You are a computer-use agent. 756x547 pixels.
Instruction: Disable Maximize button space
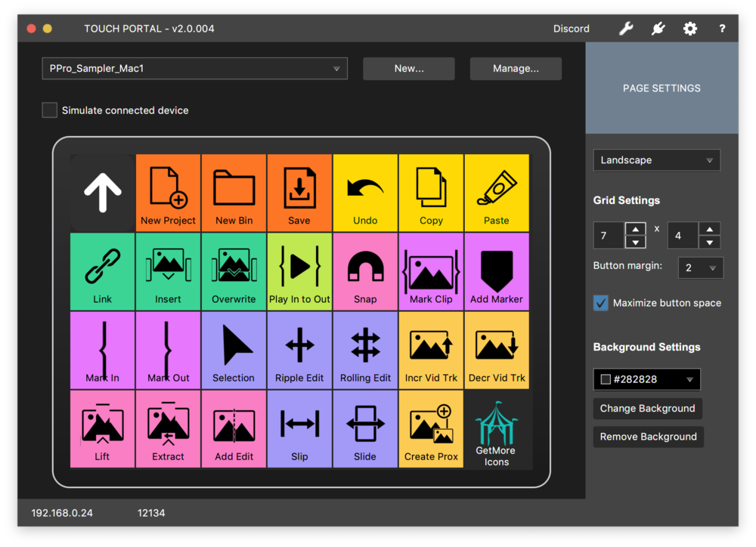coord(600,302)
